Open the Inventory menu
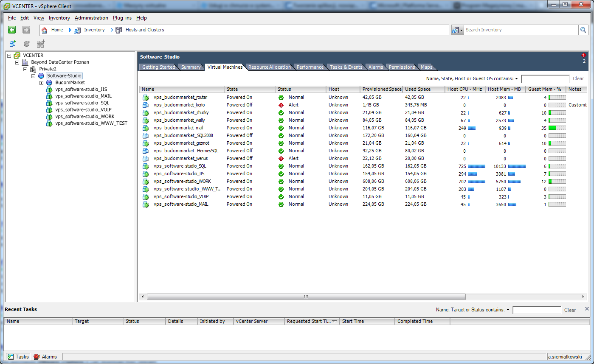The image size is (594, 364). tap(59, 18)
